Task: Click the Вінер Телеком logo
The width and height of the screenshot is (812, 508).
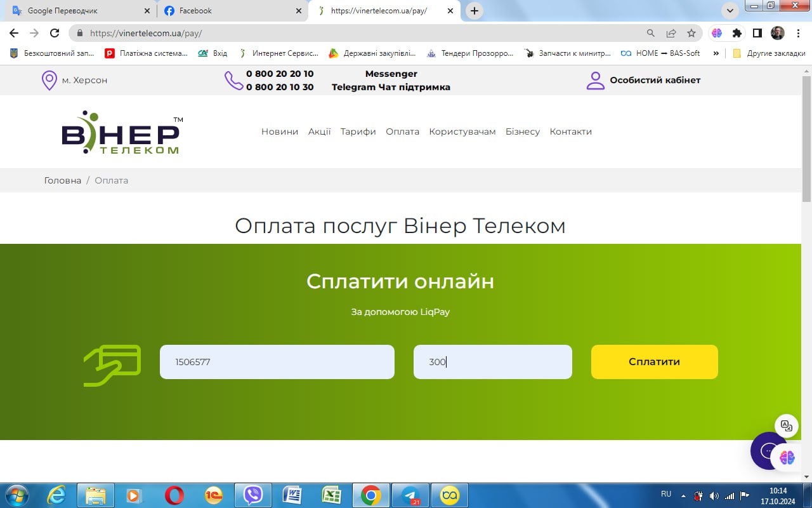Action: click(122, 132)
